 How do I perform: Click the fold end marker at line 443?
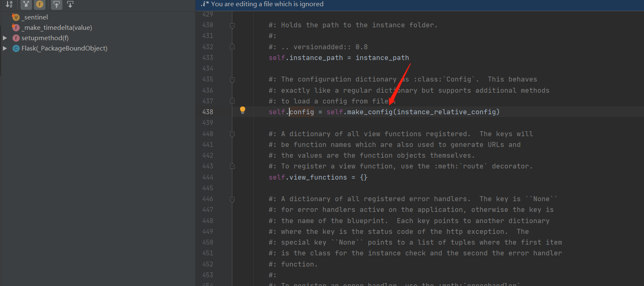tap(232, 166)
